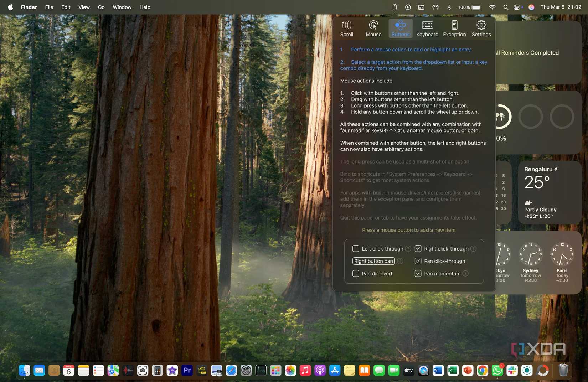This screenshot has height=382, width=588.
Task: Open the Right button pan dropdown
Action: [373, 261]
